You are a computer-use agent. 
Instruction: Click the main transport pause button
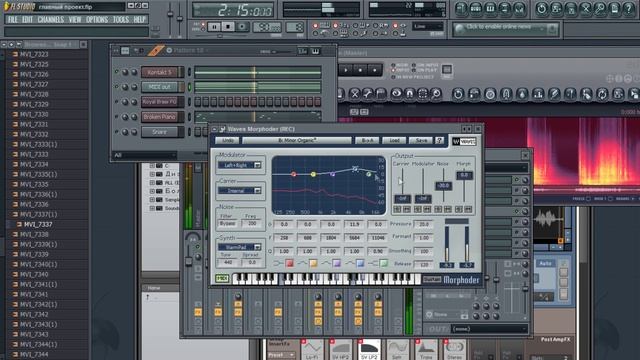pyautogui.click(x=214, y=27)
